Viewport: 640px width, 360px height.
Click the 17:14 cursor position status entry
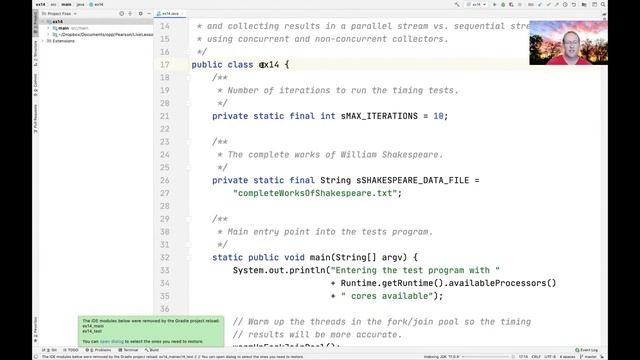[x=523, y=357]
